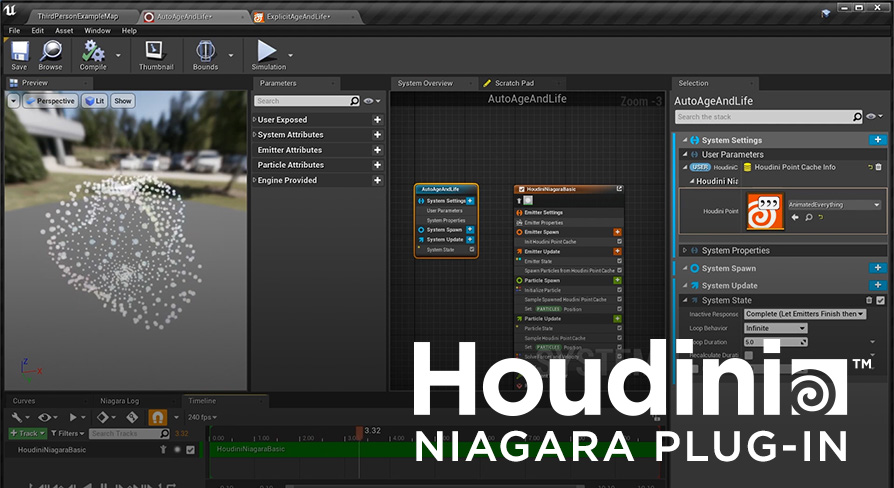Click the browse to asset magnifier icon
This screenshot has height=488, width=894.
tap(808, 217)
